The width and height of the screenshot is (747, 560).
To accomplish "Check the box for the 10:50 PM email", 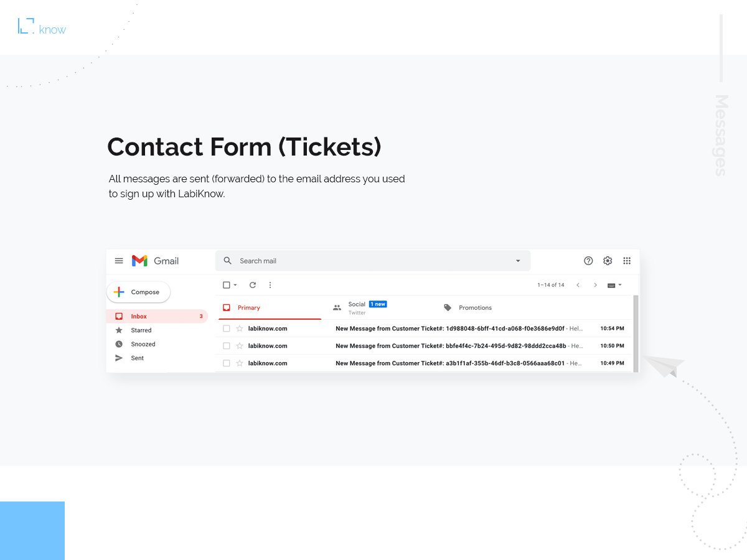I will [x=227, y=346].
